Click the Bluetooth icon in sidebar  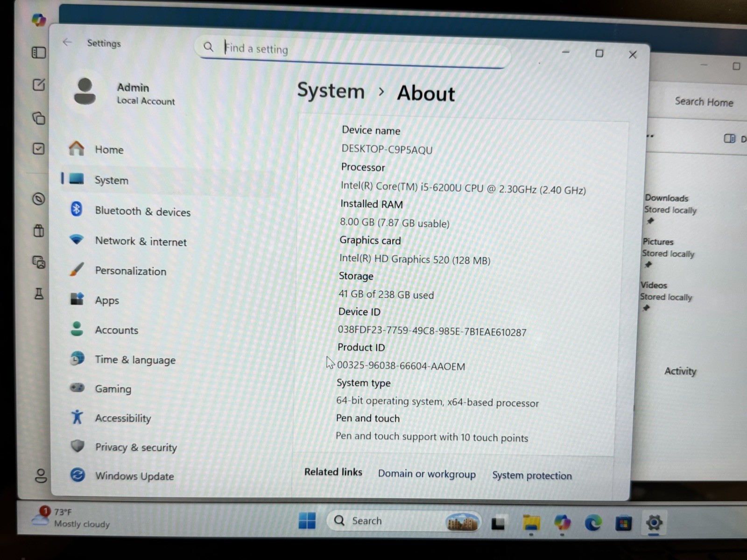(76, 209)
